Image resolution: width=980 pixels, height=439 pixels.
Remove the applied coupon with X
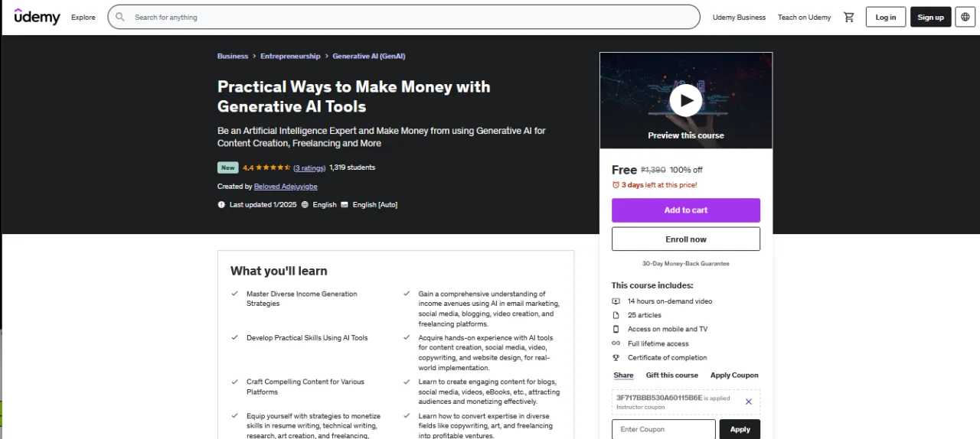[748, 402]
